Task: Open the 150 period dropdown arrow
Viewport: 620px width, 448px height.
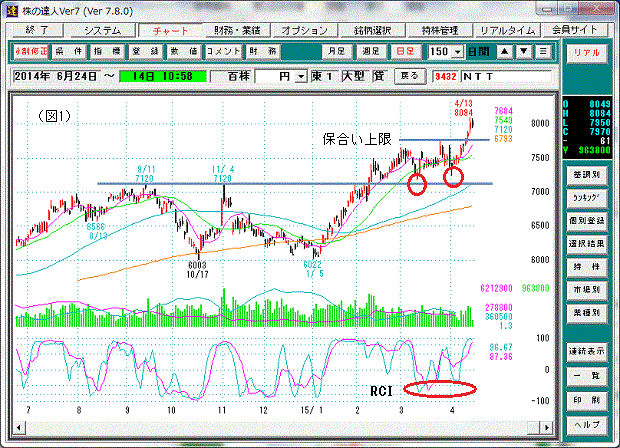Action: (458, 52)
